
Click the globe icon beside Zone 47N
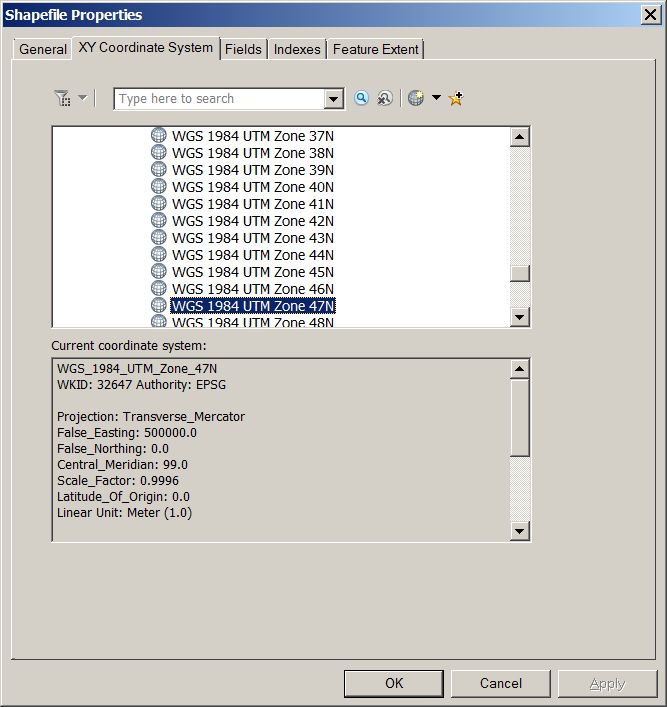(158, 305)
